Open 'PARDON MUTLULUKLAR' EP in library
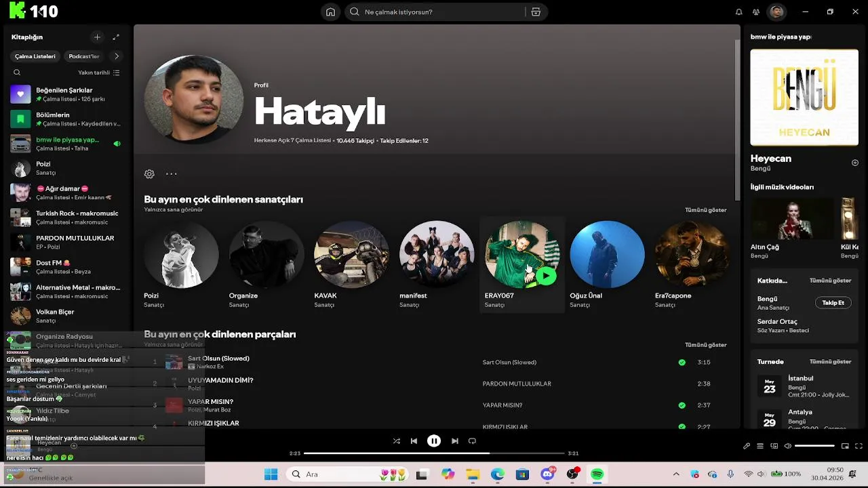Image resolution: width=868 pixels, height=488 pixels. click(x=66, y=242)
